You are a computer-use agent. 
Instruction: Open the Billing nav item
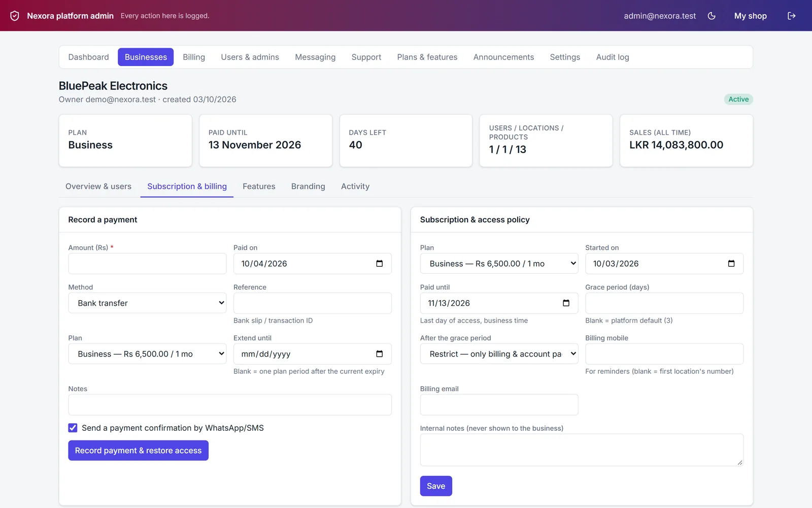click(x=194, y=57)
